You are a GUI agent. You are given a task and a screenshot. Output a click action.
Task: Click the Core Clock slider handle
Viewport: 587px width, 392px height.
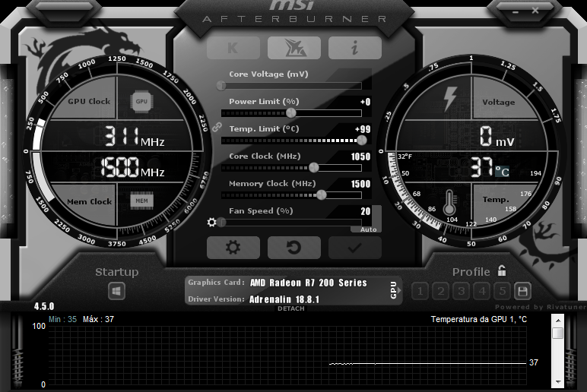click(314, 168)
